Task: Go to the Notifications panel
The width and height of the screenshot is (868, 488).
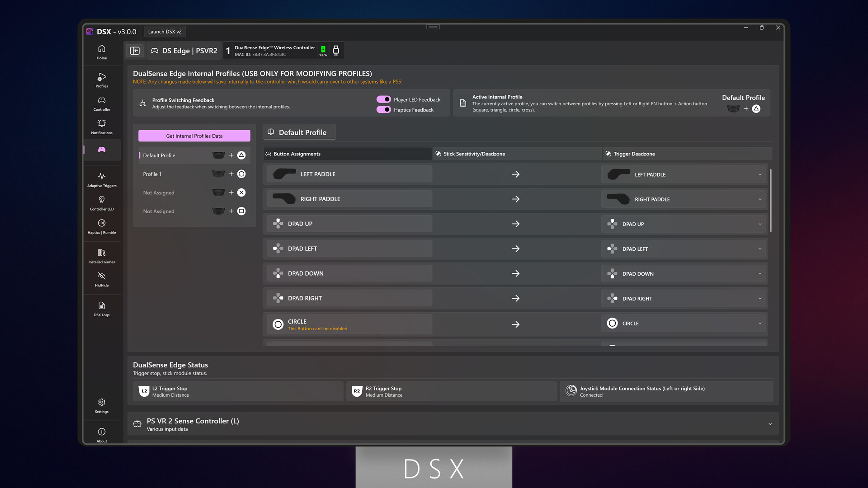Action: coord(101,127)
